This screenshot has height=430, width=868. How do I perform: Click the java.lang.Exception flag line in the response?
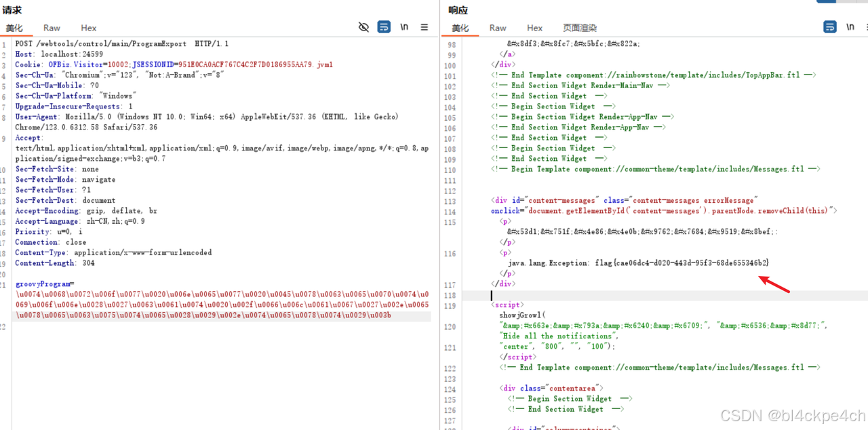click(x=639, y=262)
